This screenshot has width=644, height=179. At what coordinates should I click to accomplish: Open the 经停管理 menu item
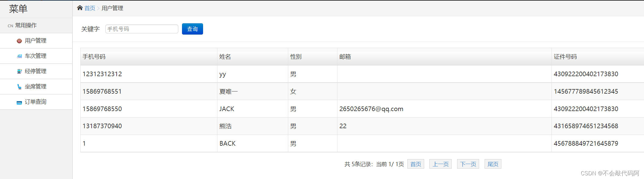coord(36,71)
